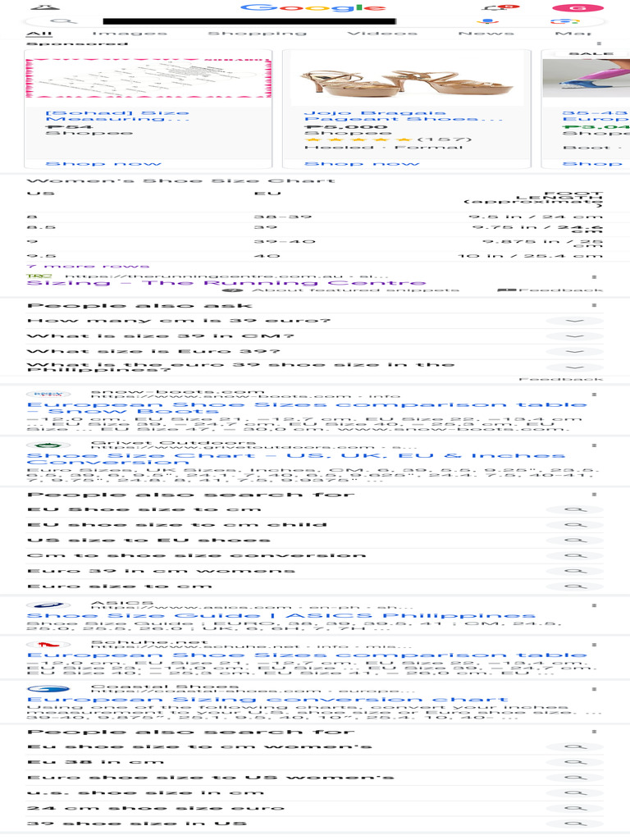Click the Google logo
630x840 pixels.
coord(313,7)
